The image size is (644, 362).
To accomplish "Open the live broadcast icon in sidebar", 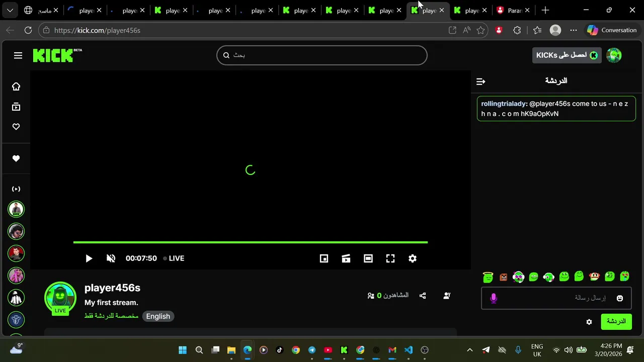I will tap(16, 189).
